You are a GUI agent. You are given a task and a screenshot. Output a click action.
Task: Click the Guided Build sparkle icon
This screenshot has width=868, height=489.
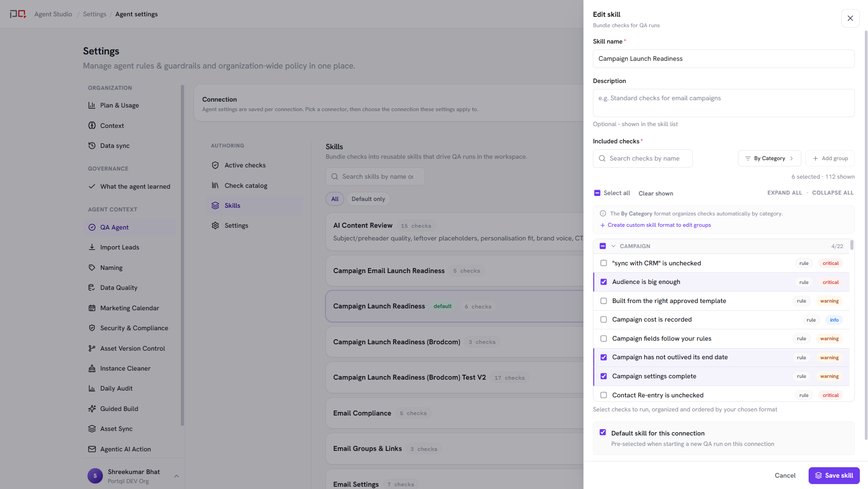[92, 409]
